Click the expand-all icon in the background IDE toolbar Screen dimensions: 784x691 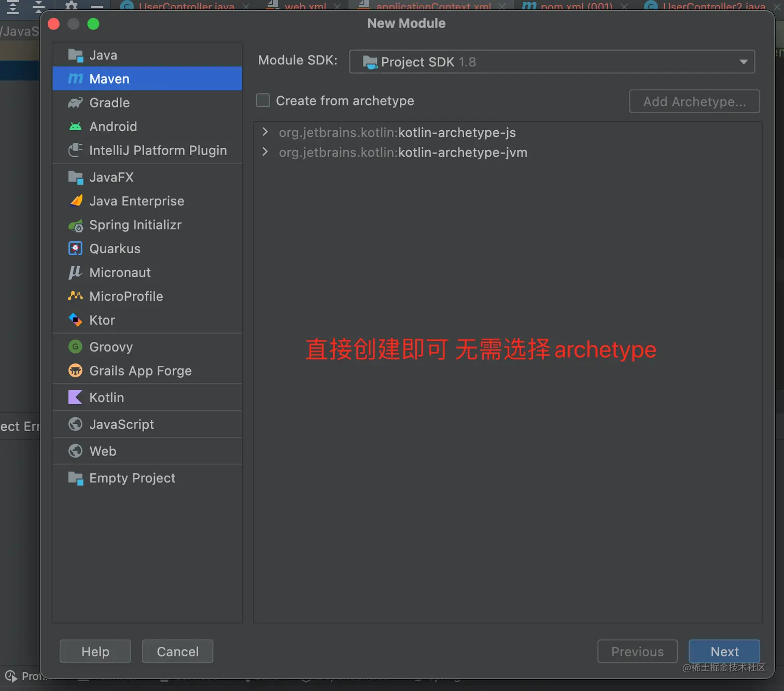pyautogui.click(x=13, y=6)
